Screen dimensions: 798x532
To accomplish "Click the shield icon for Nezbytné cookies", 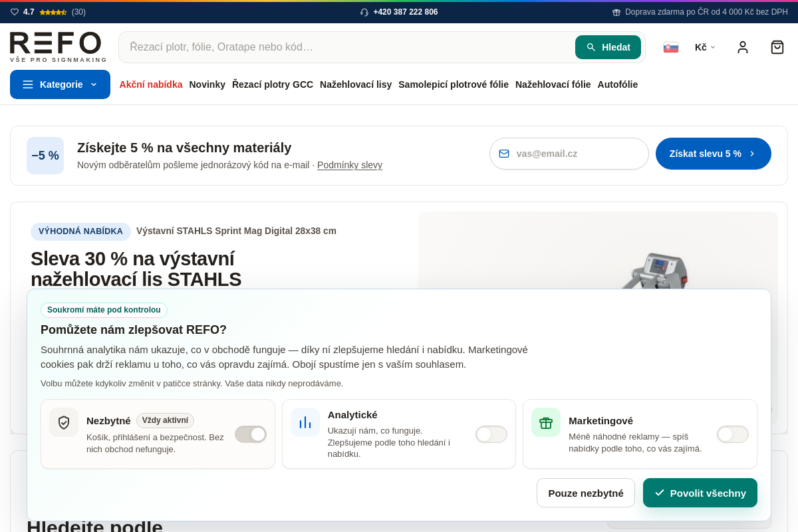I will pos(64,422).
